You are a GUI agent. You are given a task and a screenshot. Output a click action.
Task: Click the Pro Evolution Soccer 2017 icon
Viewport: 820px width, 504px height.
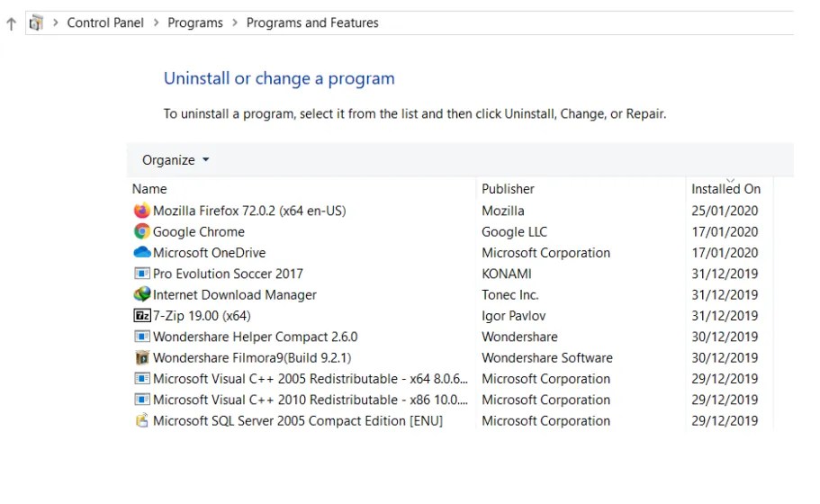[x=141, y=274]
